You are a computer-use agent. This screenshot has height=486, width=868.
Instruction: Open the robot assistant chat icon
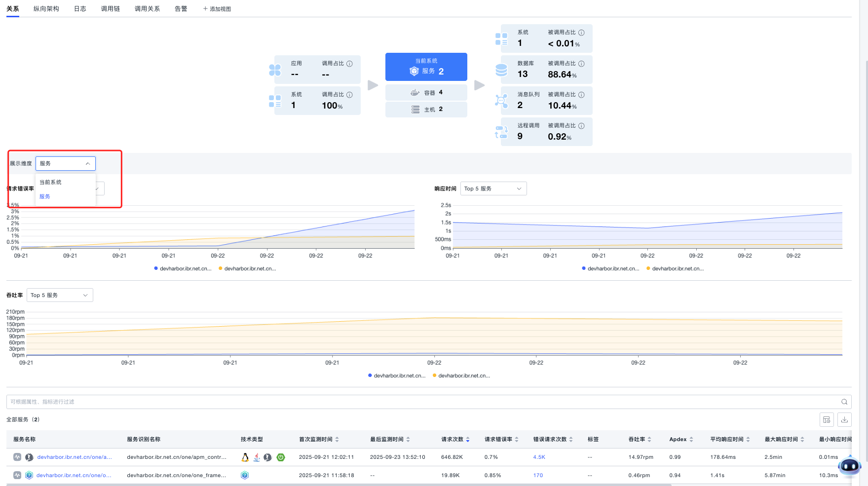pyautogui.click(x=849, y=465)
